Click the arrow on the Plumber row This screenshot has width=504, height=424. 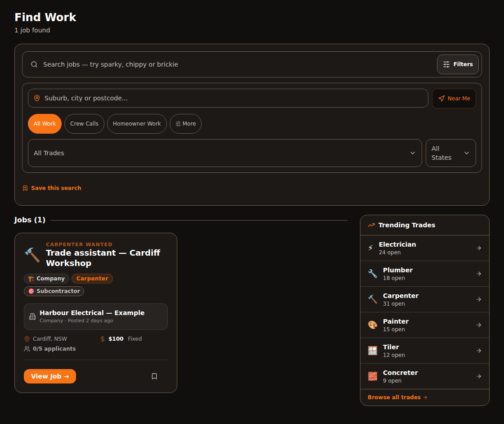(x=479, y=274)
